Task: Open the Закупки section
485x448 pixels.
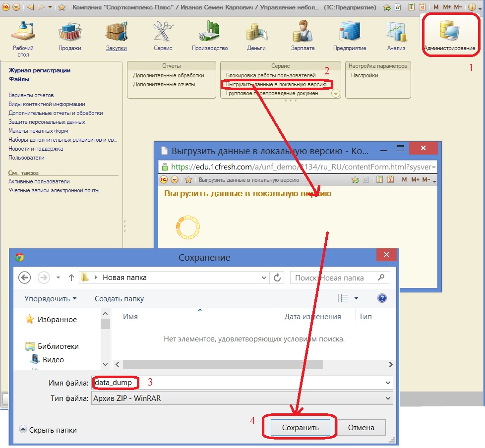Action: (117, 36)
